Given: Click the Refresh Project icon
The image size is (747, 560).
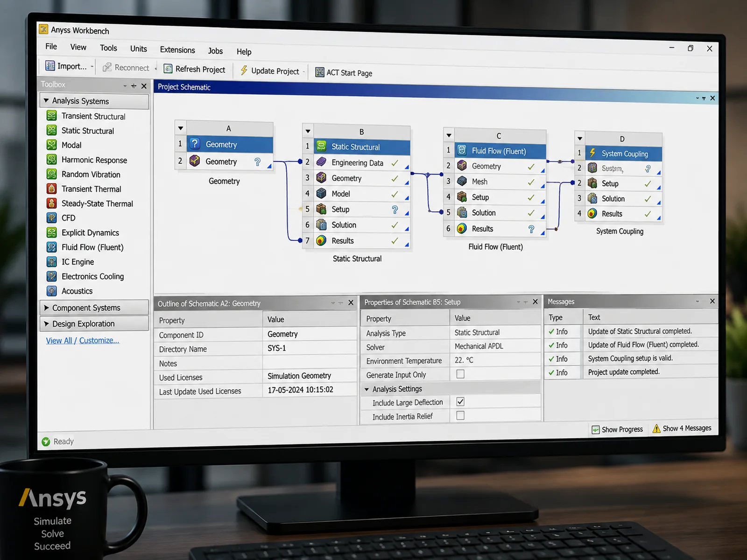Looking at the screenshot, I should point(168,69).
